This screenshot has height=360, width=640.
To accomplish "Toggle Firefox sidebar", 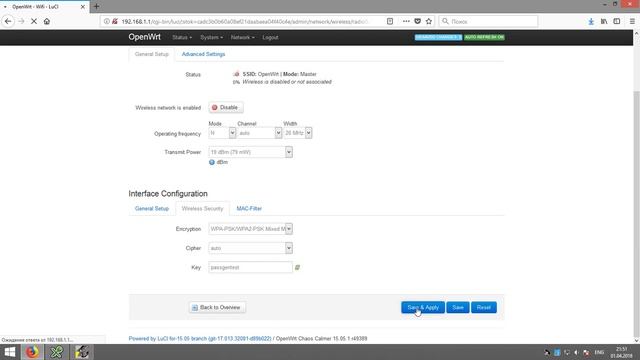I will pos(617,21).
